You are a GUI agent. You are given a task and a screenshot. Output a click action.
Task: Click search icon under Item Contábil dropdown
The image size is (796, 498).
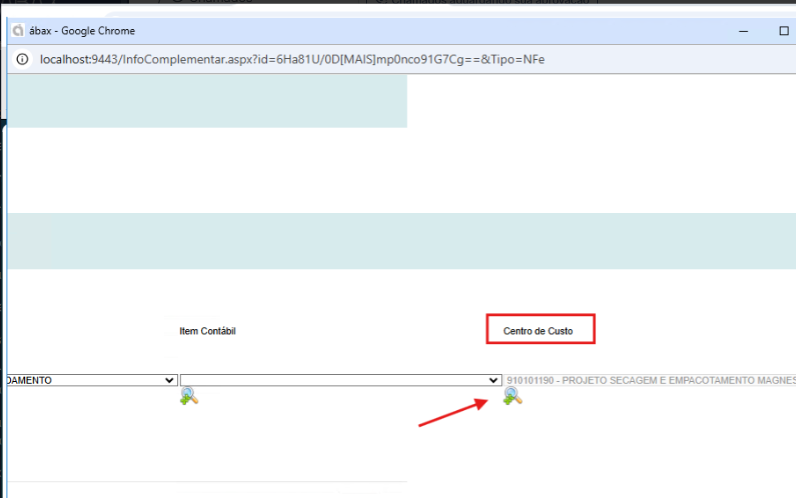pyautogui.click(x=189, y=396)
